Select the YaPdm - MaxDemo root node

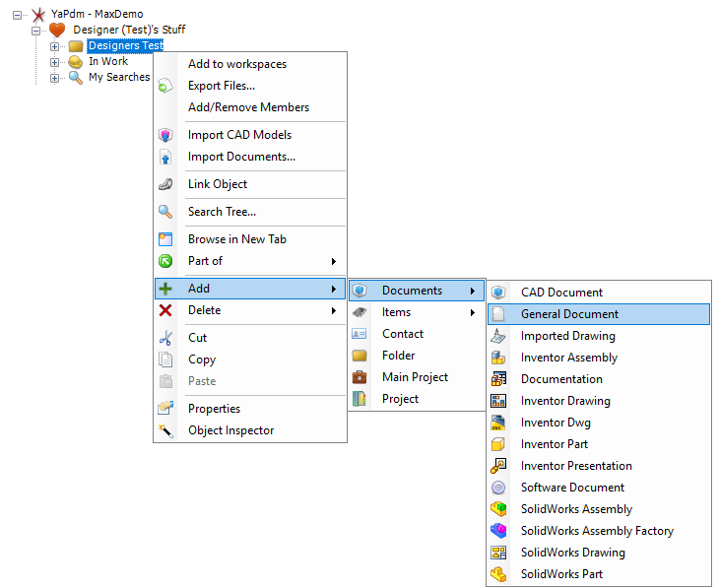[x=97, y=15]
